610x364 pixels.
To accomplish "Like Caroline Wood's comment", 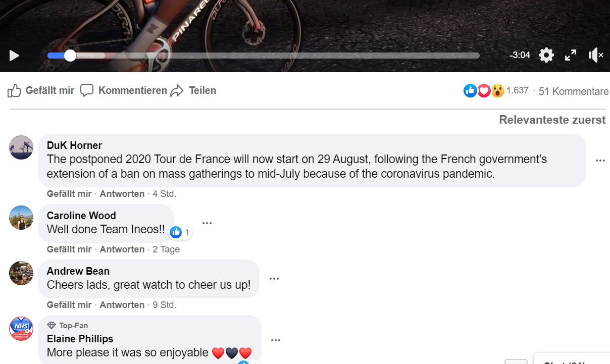I will point(69,249).
